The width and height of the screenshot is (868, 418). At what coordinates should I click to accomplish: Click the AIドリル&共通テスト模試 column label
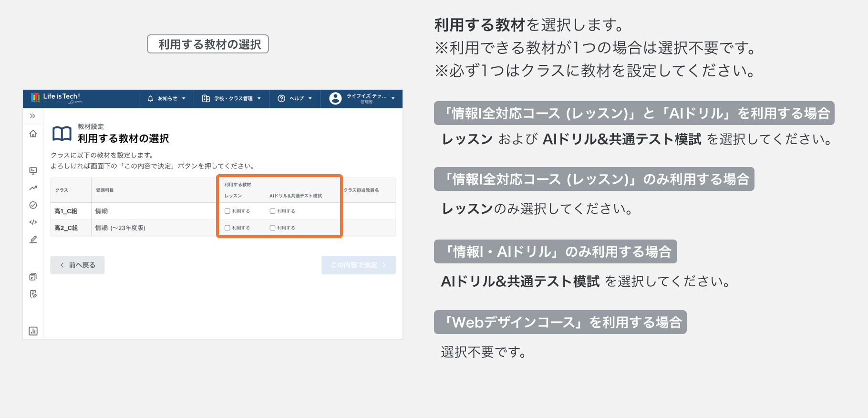point(296,196)
